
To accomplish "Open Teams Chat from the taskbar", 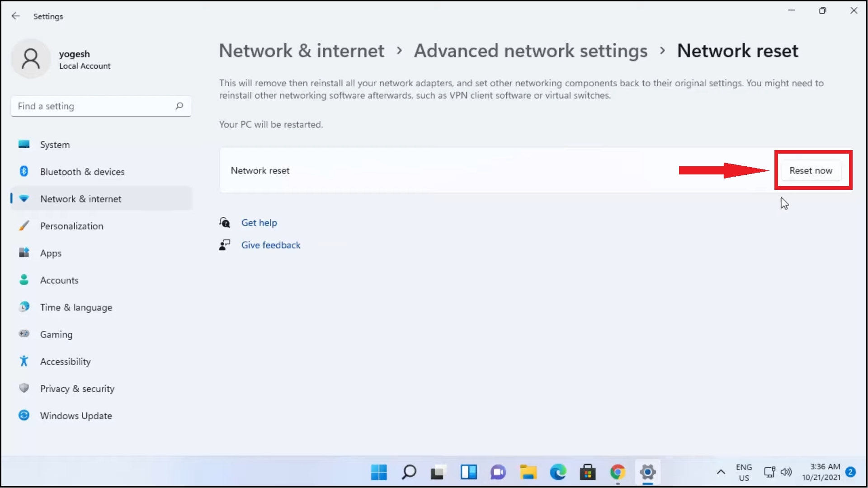I will point(498,473).
